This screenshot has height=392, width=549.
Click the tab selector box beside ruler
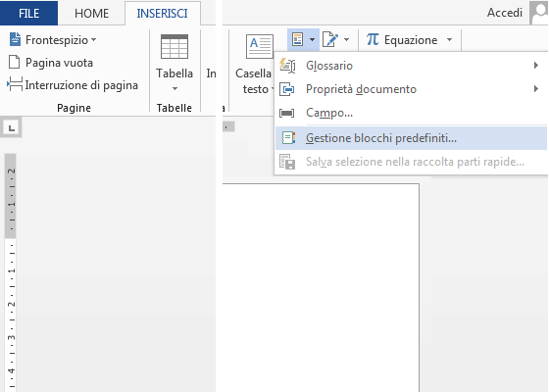(x=12, y=128)
